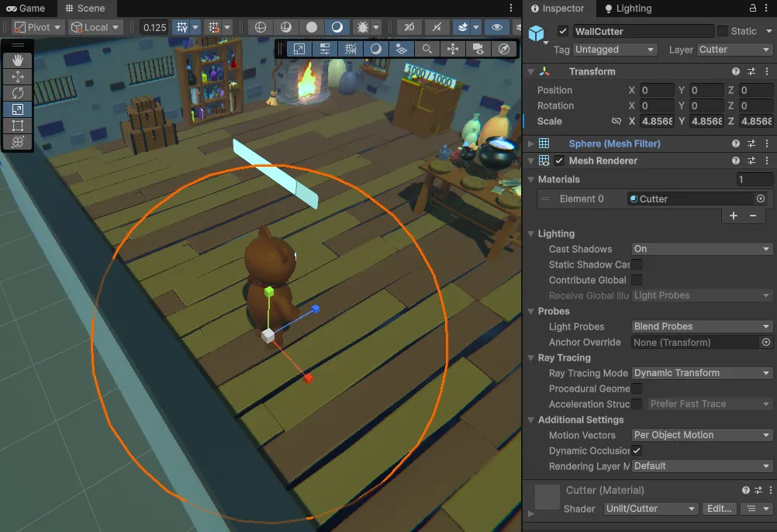Open the Tag Untagged dropdown
The width and height of the screenshot is (777, 532).
click(x=615, y=50)
